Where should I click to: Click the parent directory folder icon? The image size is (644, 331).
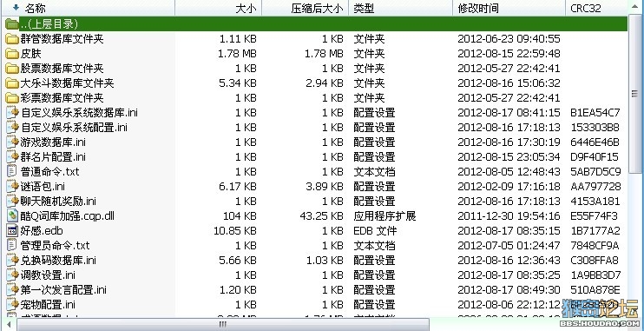pos(12,23)
